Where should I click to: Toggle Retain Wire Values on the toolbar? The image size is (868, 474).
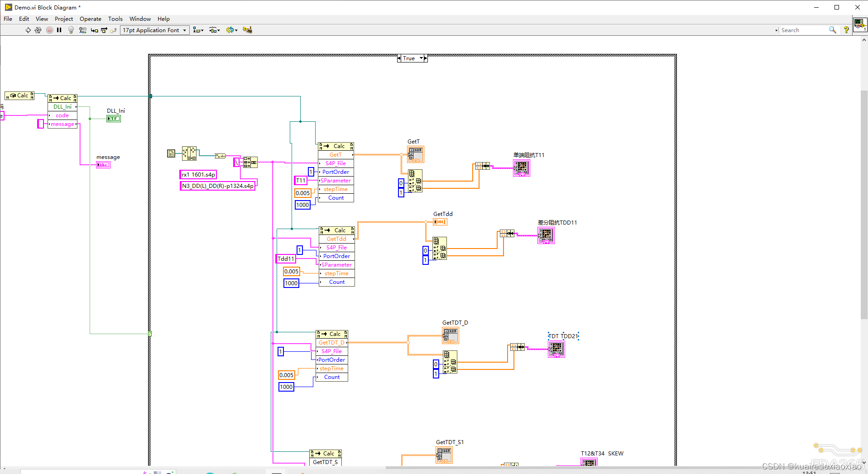point(82,30)
